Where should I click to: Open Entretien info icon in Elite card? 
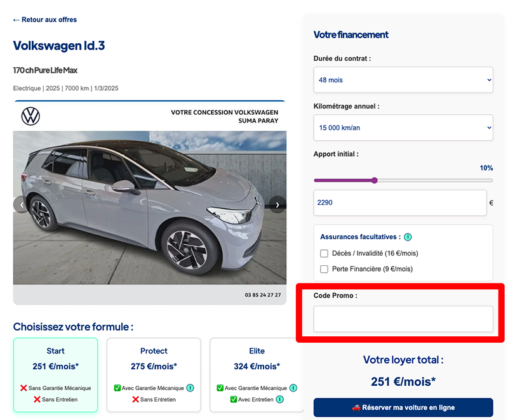coord(279,400)
